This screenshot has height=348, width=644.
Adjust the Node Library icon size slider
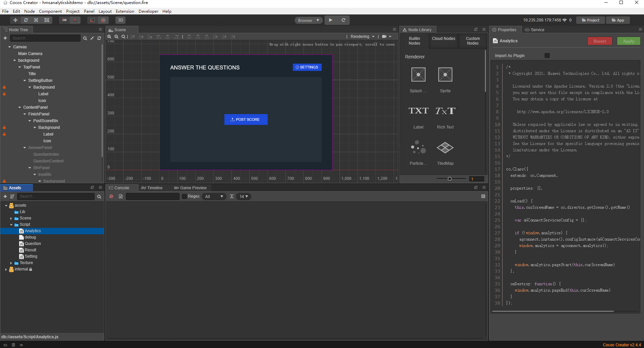coord(450,179)
